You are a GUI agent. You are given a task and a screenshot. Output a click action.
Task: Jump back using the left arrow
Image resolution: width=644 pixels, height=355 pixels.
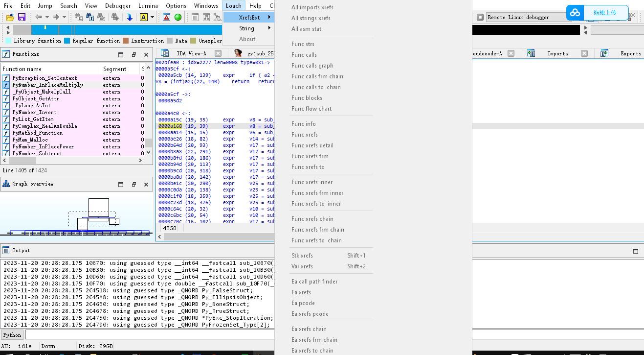[38, 17]
